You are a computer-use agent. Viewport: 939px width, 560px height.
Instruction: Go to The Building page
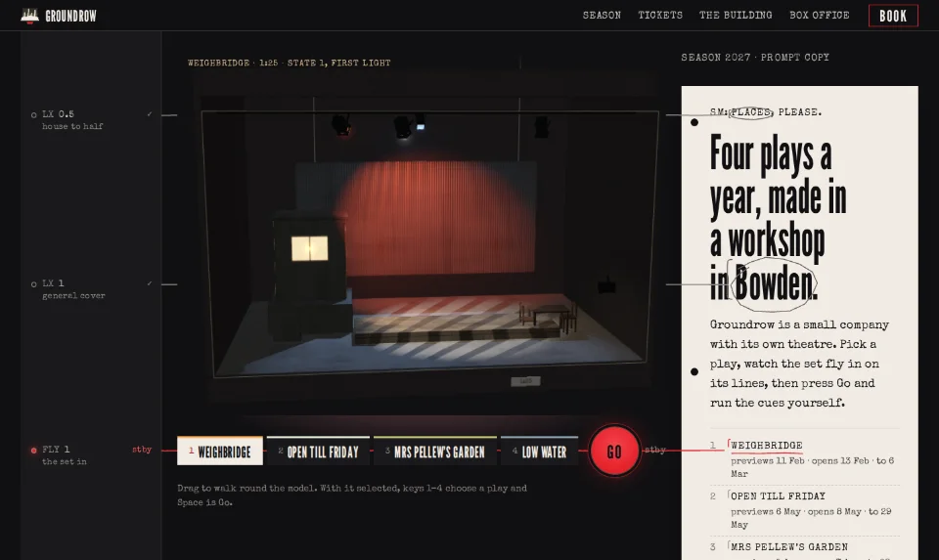point(736,15)
